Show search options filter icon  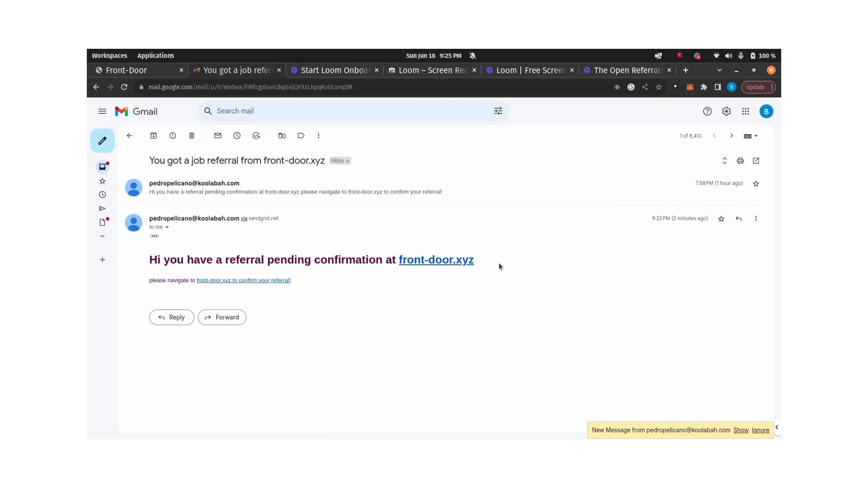pos(498,111)
